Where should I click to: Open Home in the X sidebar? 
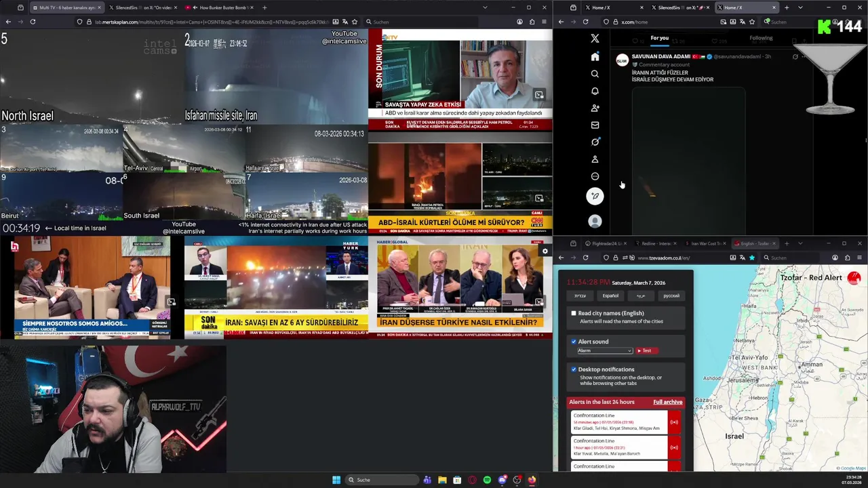coord(595,57)
